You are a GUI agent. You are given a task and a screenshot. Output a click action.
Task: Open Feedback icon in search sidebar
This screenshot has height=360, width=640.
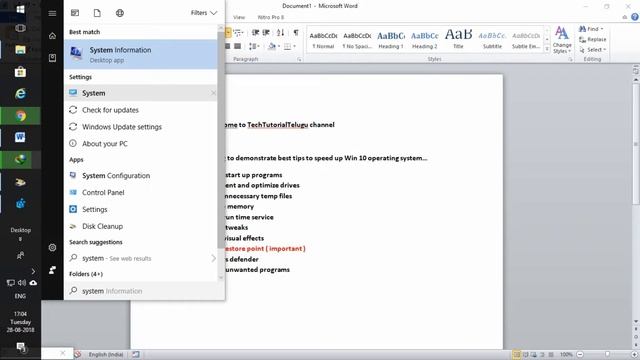[52, 270]
